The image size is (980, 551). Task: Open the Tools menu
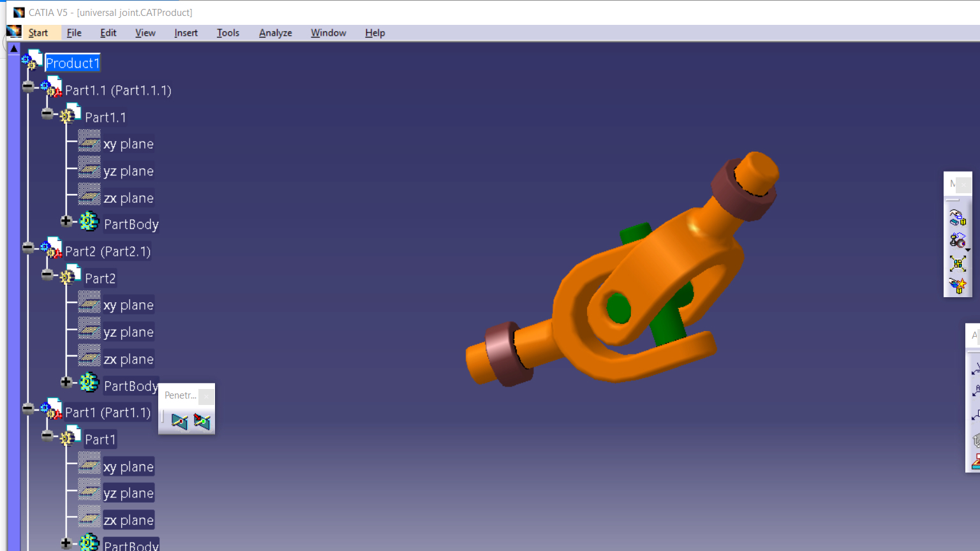(x=228, y=33)
